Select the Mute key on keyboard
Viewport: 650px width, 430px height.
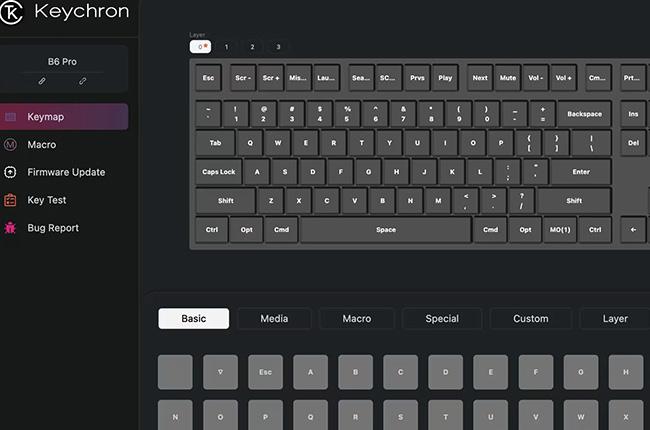[x=508, y=78]
